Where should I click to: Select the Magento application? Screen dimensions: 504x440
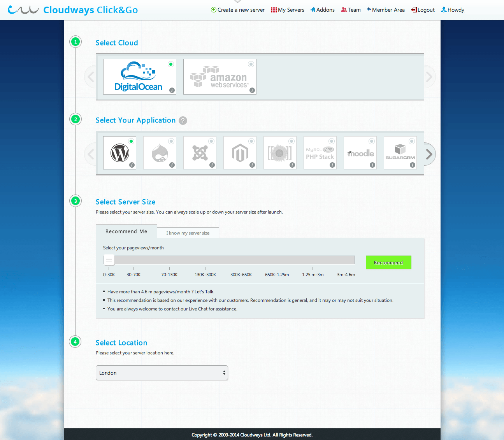pyautogui.click(x=240, y=153)
